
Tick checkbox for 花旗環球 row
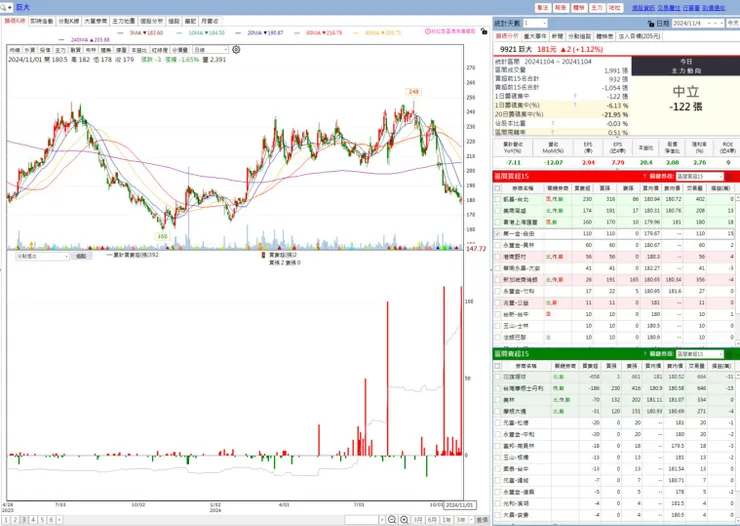pyautogui.click(x=497, y=377)
